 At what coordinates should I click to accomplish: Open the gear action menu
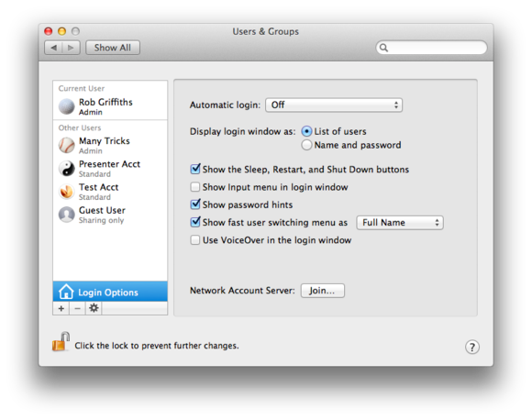(x=94, y=308)
